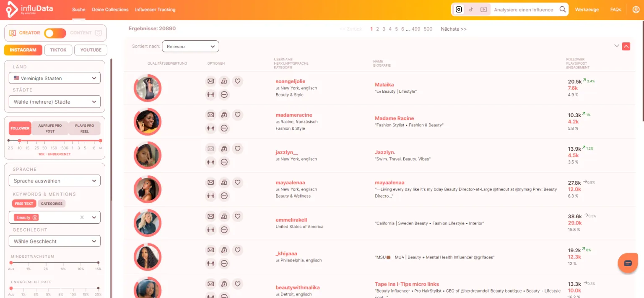
Task: Open Influencer Tracking in the top menu
Action: [155, 10]
